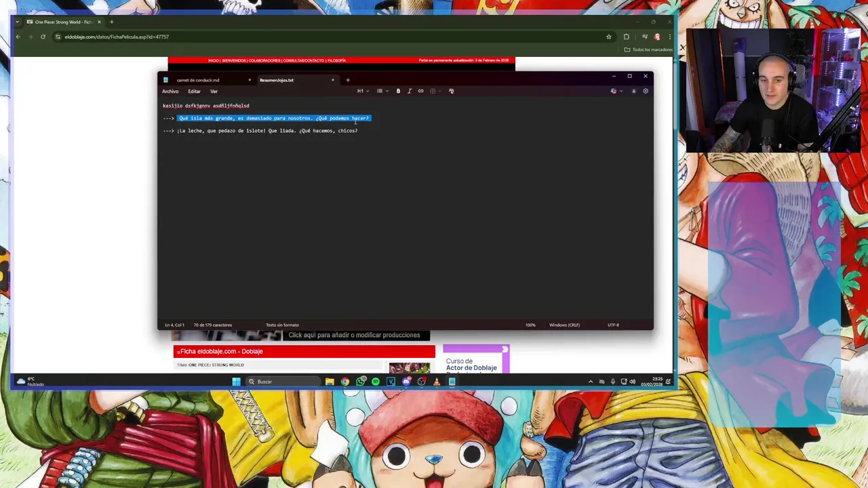
Task: Click '70 de 179 caracteres' in status bar
Action: tap(212, 325)
